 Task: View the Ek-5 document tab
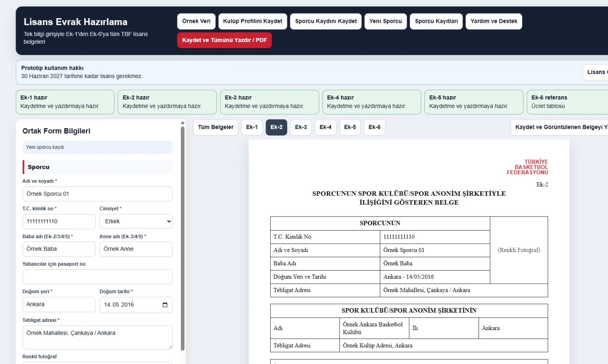[350, 127]
